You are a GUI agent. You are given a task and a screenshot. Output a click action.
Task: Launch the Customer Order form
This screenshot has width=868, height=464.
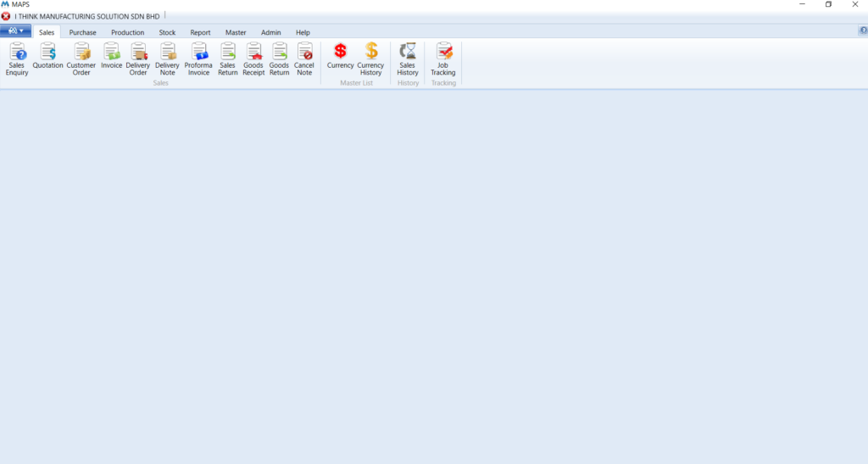click(x=81, y=59)
